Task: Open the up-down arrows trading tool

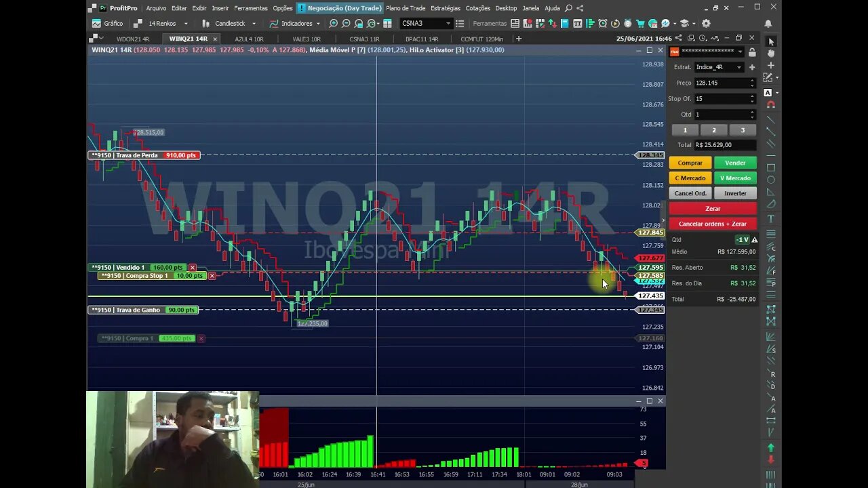Action: [x=552, y=23]
